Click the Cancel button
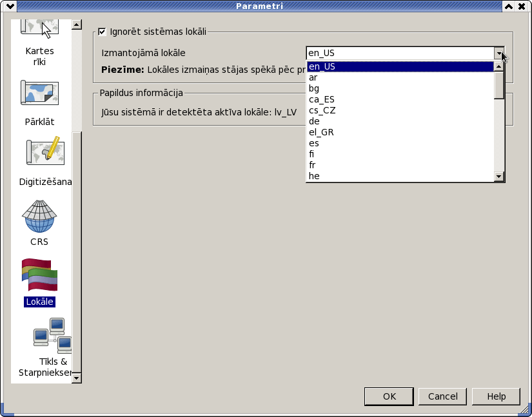The image size is (532, 417). coord(442,396)
